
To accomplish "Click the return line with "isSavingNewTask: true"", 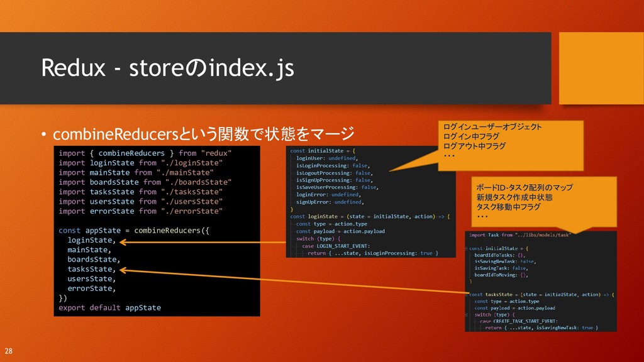I will click(541, 327).
